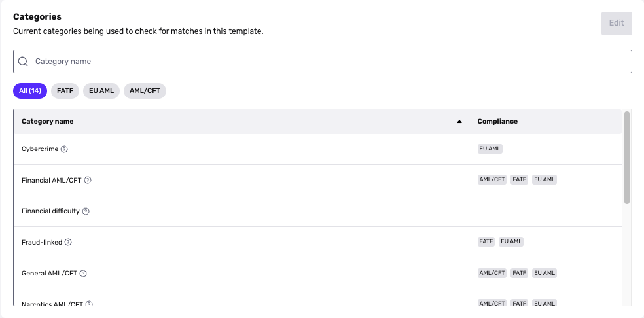The image size is (644, 318).
Task: Click the EU AML tag in the Cybercrime row
Action: click(490, 149)
